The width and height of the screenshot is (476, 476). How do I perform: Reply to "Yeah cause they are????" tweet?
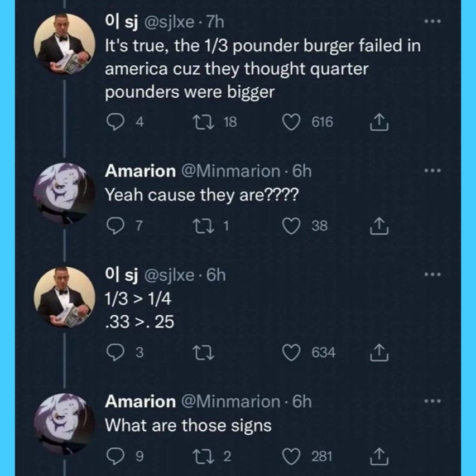[x=114, y=225]
